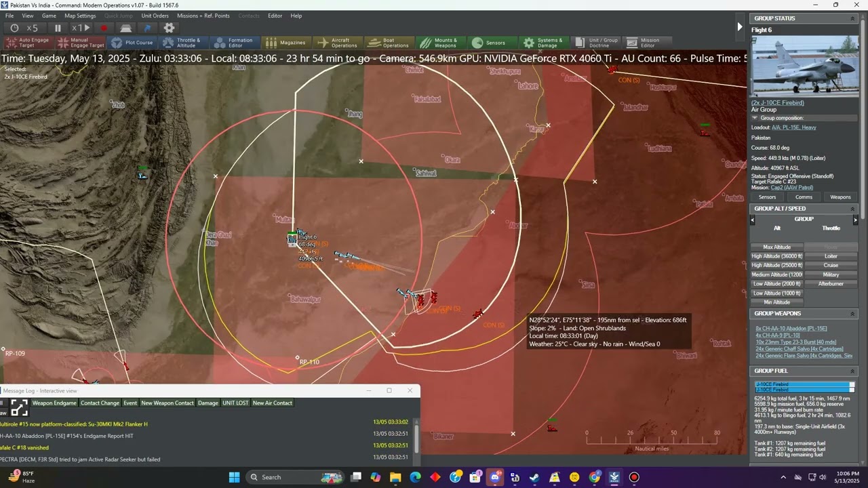The width and height of the screenshot is (868, 488).
Task: Open Unit / Group Doctrine
Action: 597,43
